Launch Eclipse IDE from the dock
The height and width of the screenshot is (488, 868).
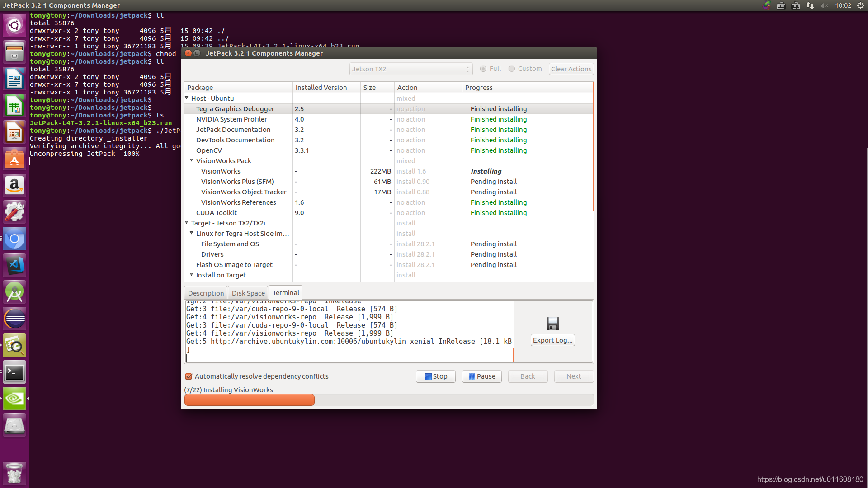(x=14, y=319)
